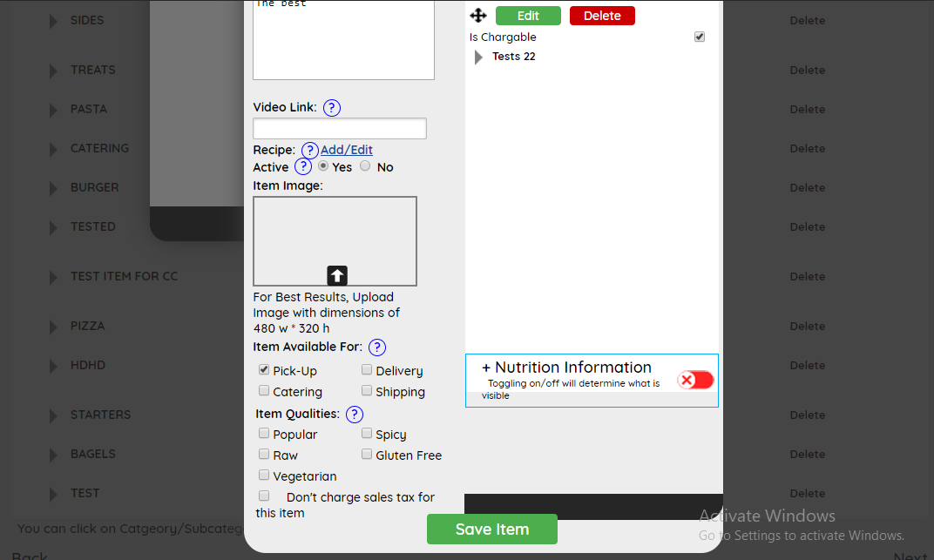This screenshot has height=560, width=934.
Task: Click the green Edit button
Action: pyautogui.click(x=528, y=16)
